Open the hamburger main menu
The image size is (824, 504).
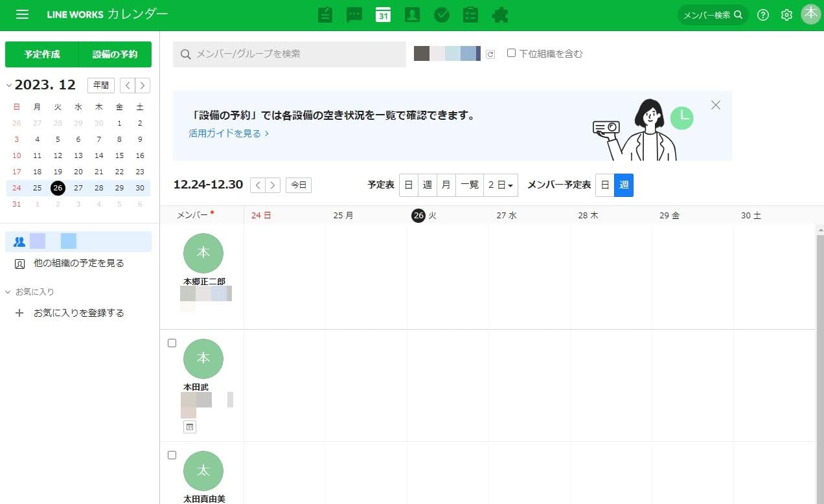22,14
